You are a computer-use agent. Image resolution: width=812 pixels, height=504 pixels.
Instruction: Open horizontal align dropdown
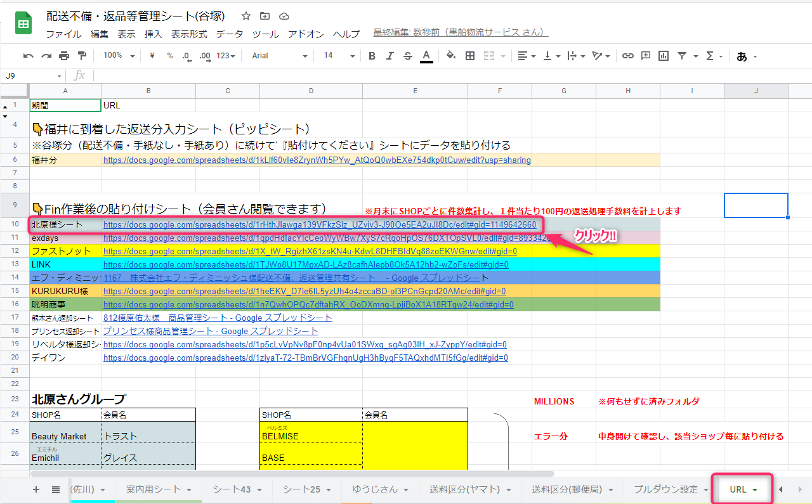(527, 56)
